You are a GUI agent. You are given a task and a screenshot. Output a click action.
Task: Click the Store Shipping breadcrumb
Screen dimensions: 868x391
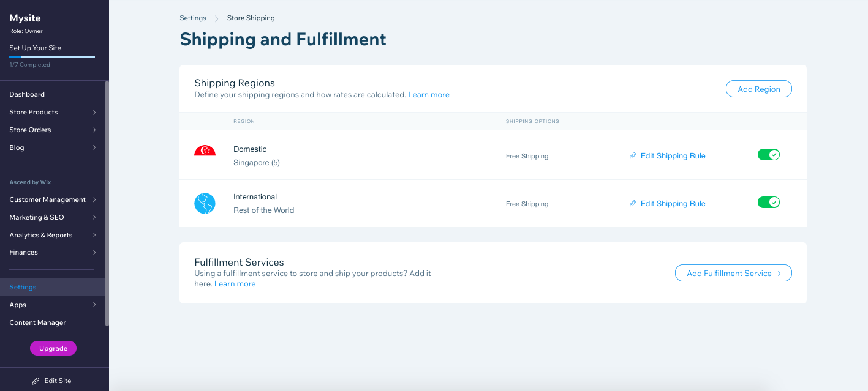[x=251, y=18]
